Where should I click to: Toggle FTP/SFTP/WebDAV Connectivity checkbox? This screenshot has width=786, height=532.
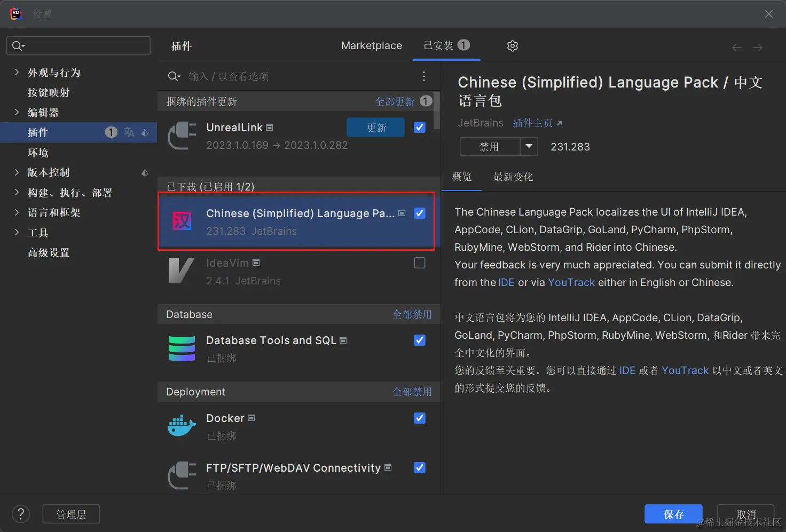(420, 467)
